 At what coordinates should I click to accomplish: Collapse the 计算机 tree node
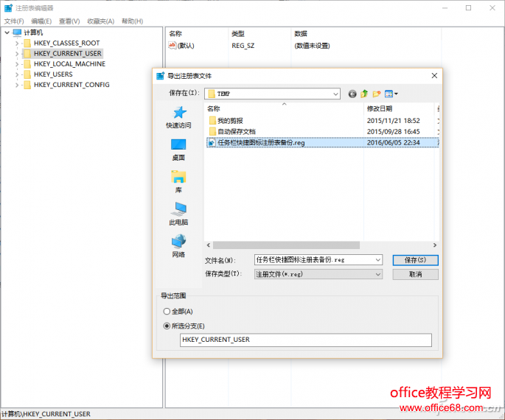7,32
